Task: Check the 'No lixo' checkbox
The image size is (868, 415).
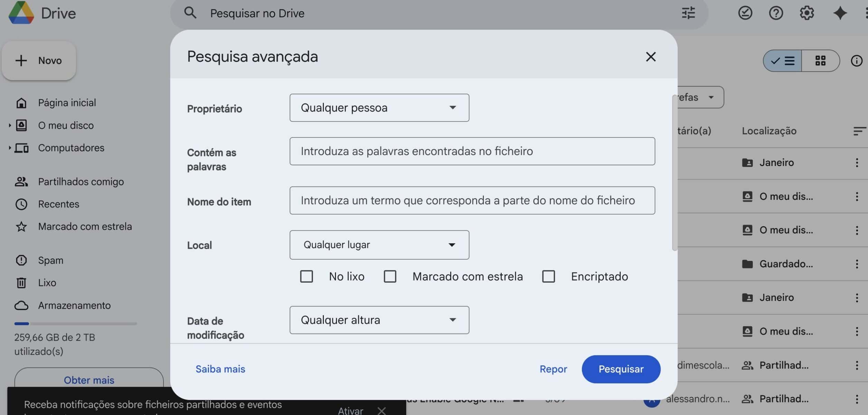Action: coord(306,276)
